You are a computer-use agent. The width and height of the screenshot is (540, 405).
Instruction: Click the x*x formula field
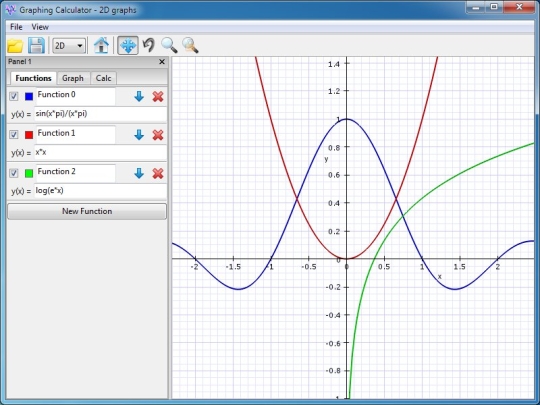point(100,153)
